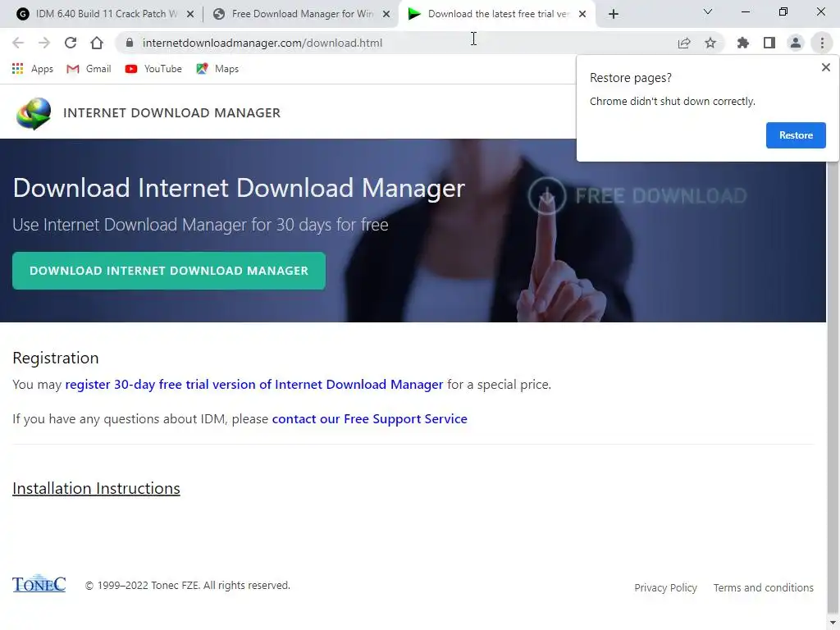Open the Chrome three-dot menu
Viewport: 840px width, 630px height.
click(x=822, y=43)
